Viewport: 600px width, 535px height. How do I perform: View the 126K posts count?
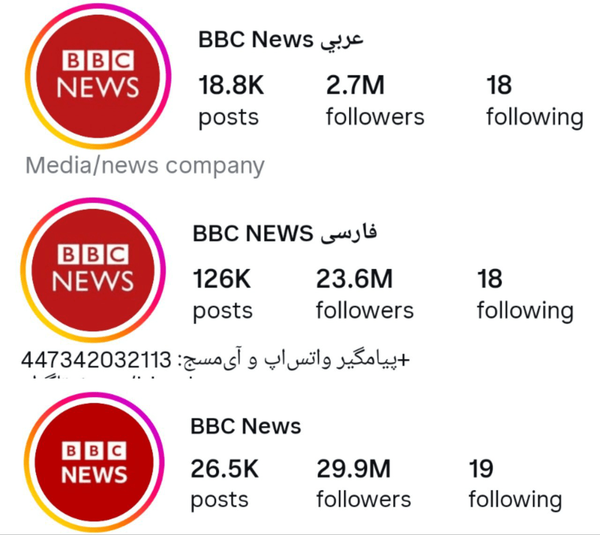223,292
